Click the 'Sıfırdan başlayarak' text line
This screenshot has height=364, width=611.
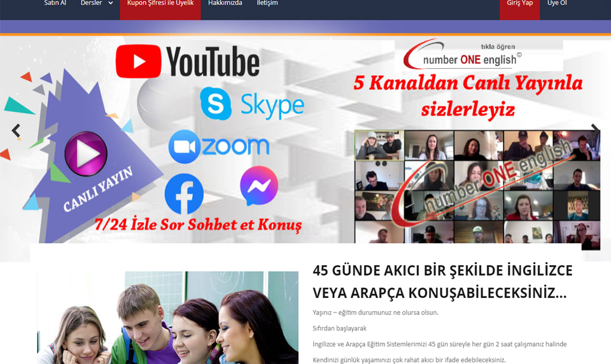click(x=339, y=328)
